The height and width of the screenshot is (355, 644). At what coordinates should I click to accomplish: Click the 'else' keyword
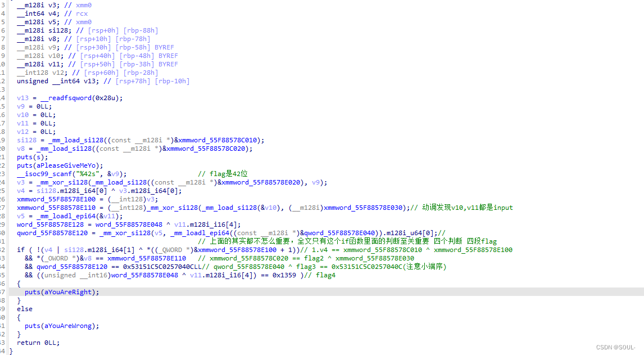(25, 309)
